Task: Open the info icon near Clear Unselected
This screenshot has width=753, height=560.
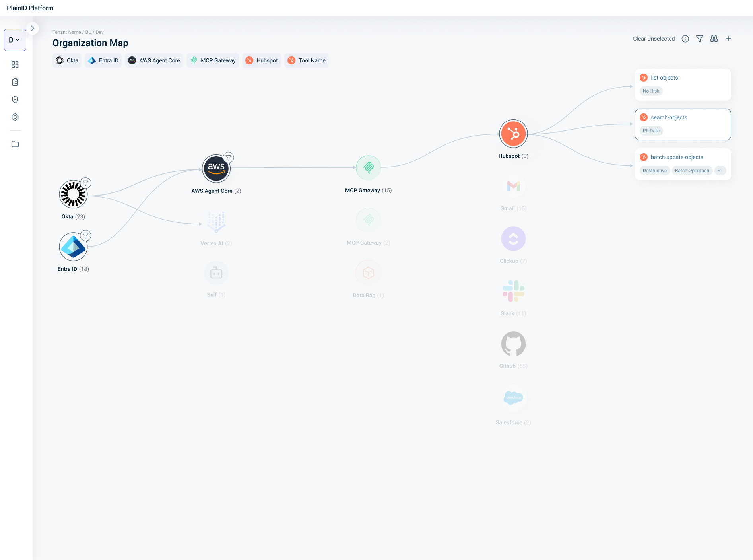Action: [x=685, y=39]
